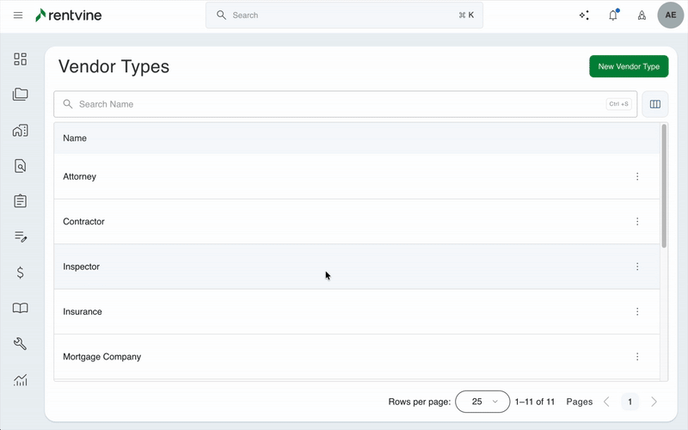
Task: Click the open book icon in sidebar
Action: point(20,308)
